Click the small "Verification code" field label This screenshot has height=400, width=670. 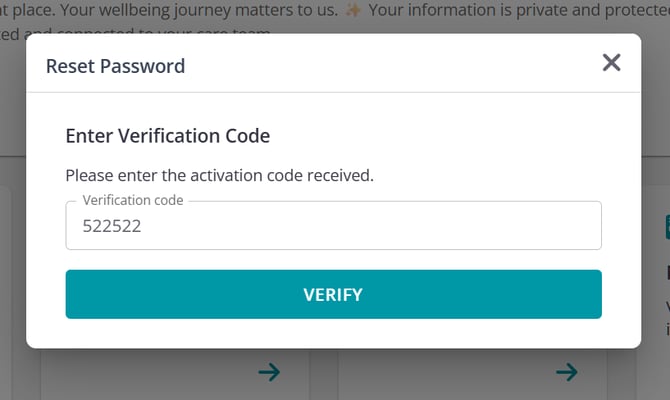133,200
